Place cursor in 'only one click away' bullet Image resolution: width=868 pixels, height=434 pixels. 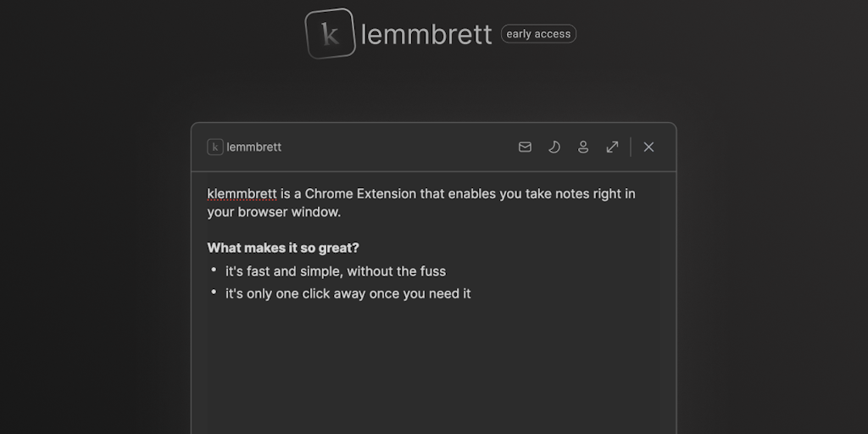348,293
